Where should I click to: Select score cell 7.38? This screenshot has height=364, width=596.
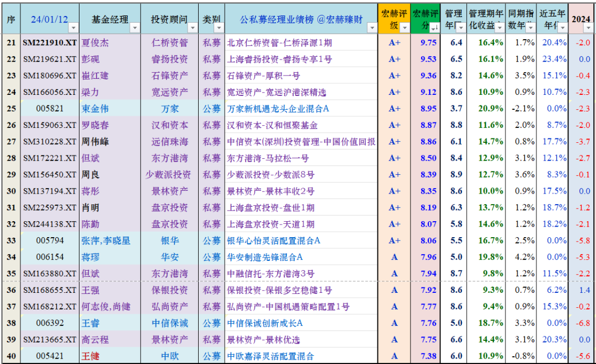tap(425, 356)
